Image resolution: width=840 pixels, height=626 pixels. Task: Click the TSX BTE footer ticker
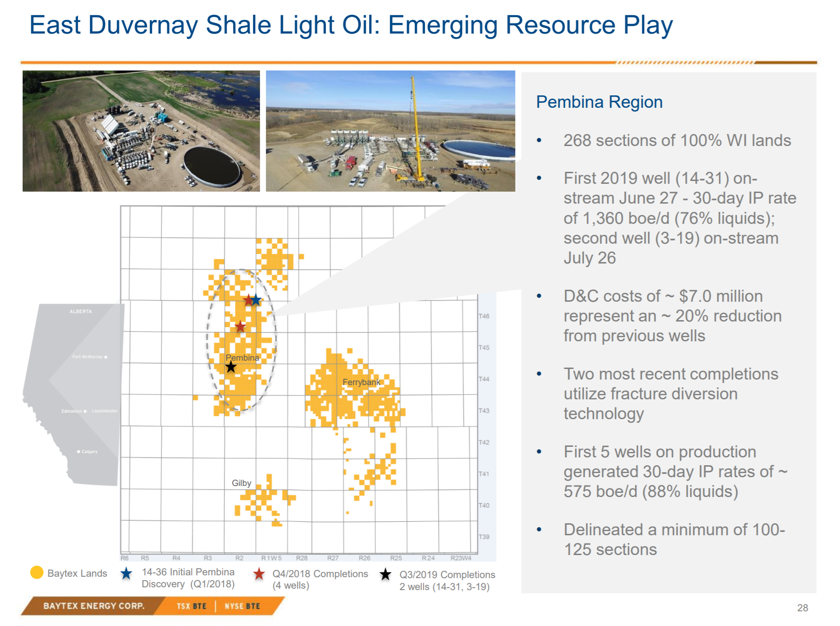(x=192, y=606)
